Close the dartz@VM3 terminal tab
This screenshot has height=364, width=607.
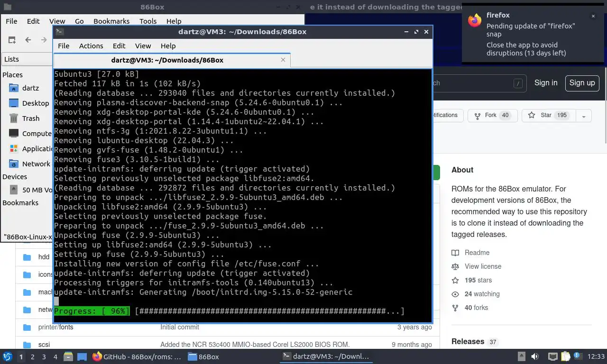(x=283, y=60)
